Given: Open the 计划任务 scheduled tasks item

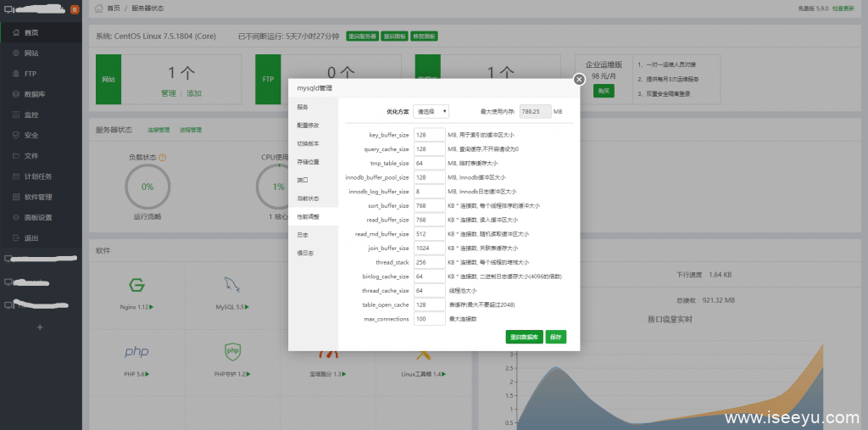Looking at the screenshot, I should click(41, 176).
